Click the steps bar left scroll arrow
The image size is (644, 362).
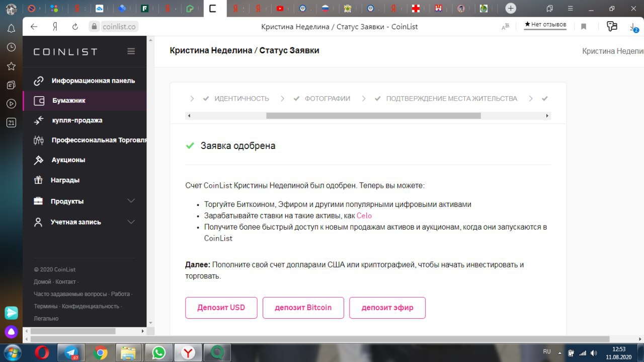coord(189,116)
